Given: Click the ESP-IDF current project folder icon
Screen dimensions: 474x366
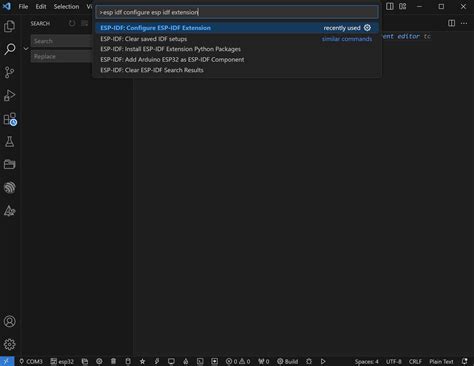Looking at the screenshot, I should 85,361.
